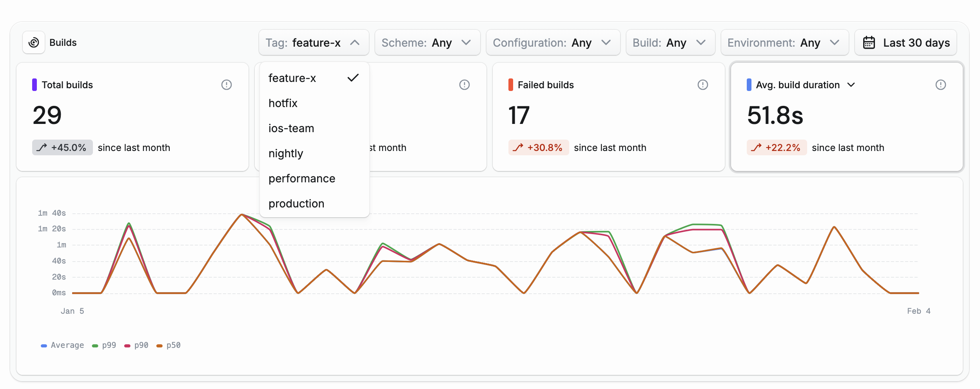Open the Total builds info tooltip icon
The image size is (980, 389).
coord(227,84)
